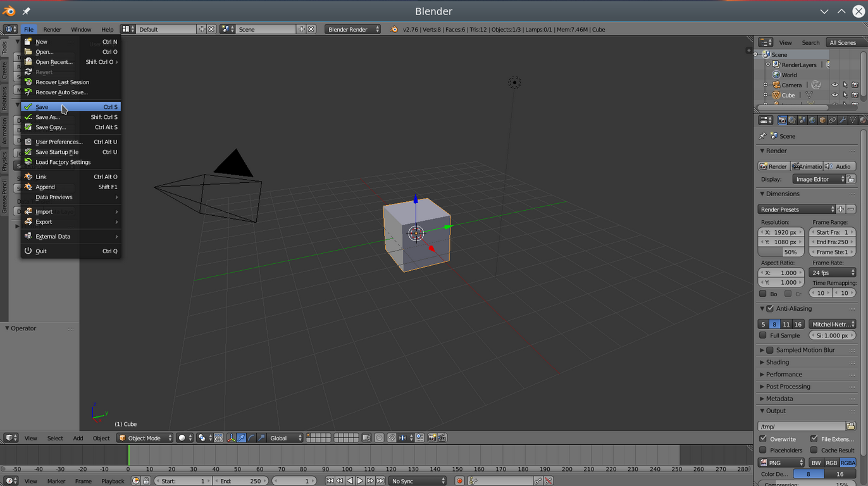Screen dimensions: 868x486
Task: Open the Modifiers wrench properties tab
Action: point(843,120)
